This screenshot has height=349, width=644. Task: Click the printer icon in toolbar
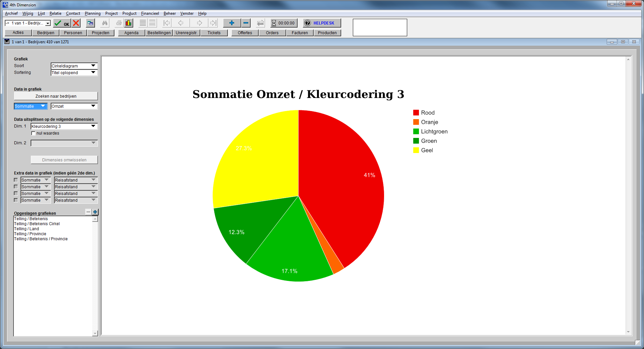119,23
